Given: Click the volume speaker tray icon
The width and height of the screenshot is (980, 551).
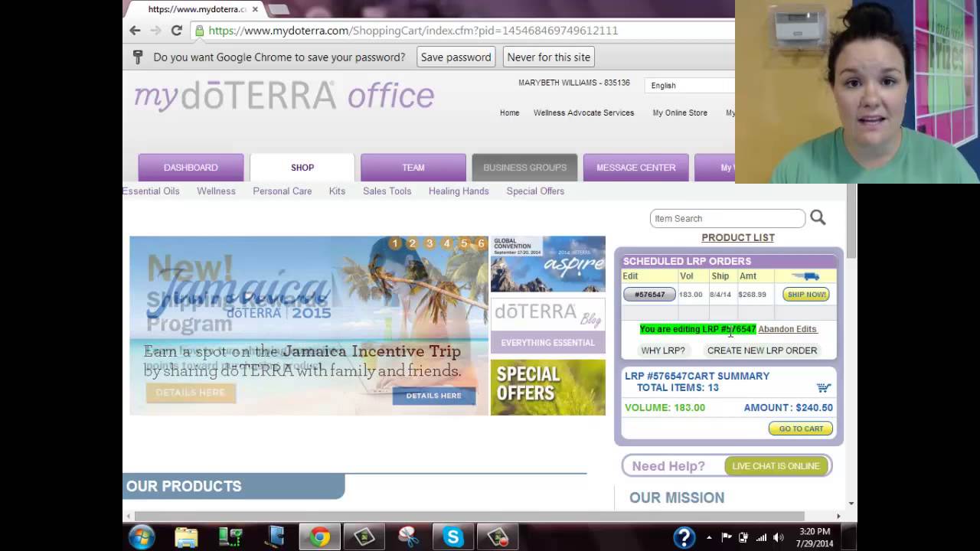Looking at the screenshot, I should [778, 537].
